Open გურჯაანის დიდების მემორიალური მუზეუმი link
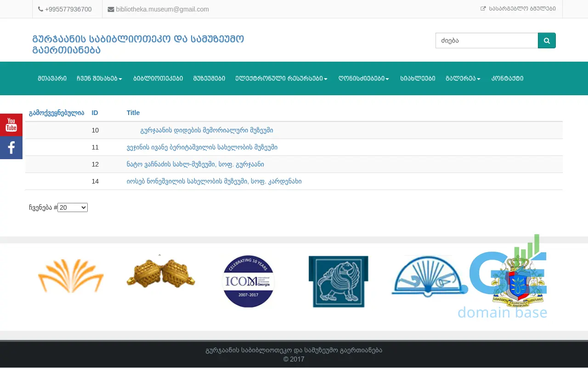Screen dimensions: 588x368 coord(207,130)
